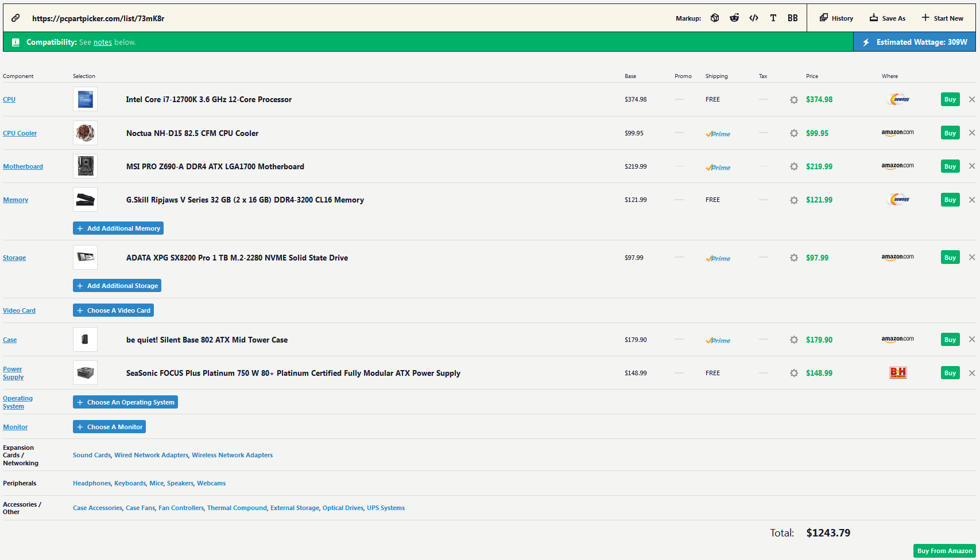Open Headphones peripherals link
The width and height of the screenshot is (980, 560).
point(92,483)
